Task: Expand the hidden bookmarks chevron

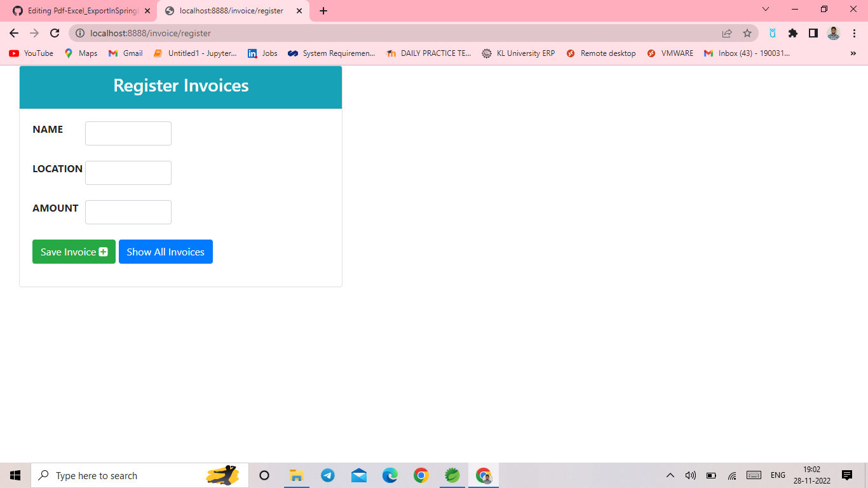Action: click(853, 53)
